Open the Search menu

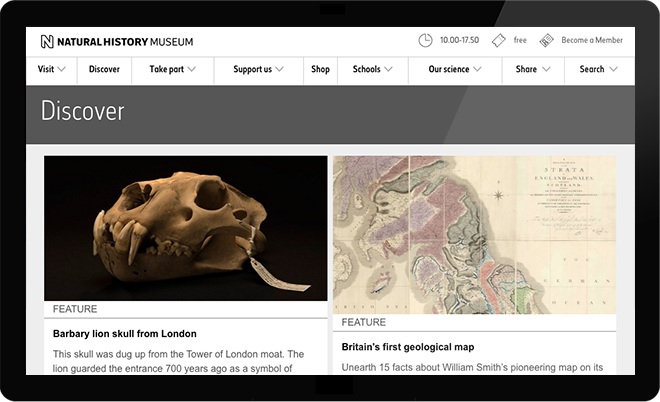point(599,69)
